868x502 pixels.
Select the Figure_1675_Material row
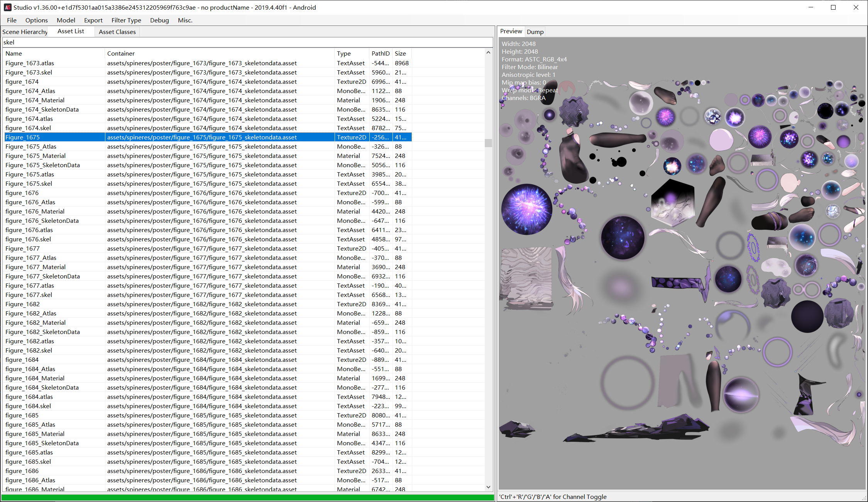[x=208, y=156]
